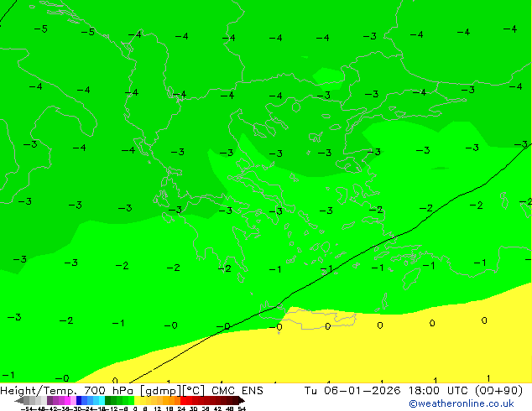This screenshot has height=411, width=532.
Task: Pick the yellow swatch in the temperature legend
Action: click(x=137, y=400)
